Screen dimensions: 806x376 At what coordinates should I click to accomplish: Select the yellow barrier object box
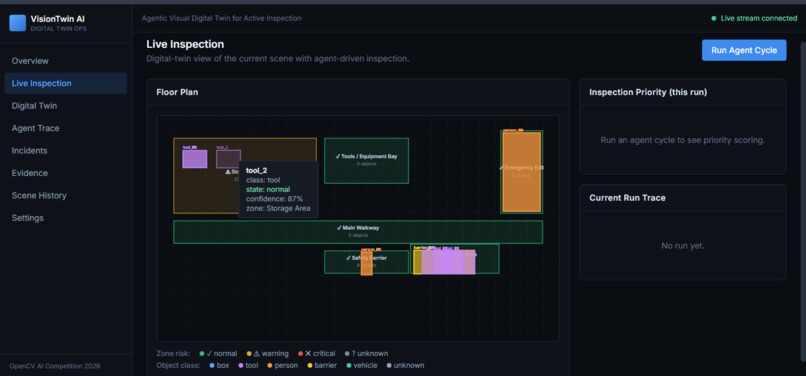point(417,262)
